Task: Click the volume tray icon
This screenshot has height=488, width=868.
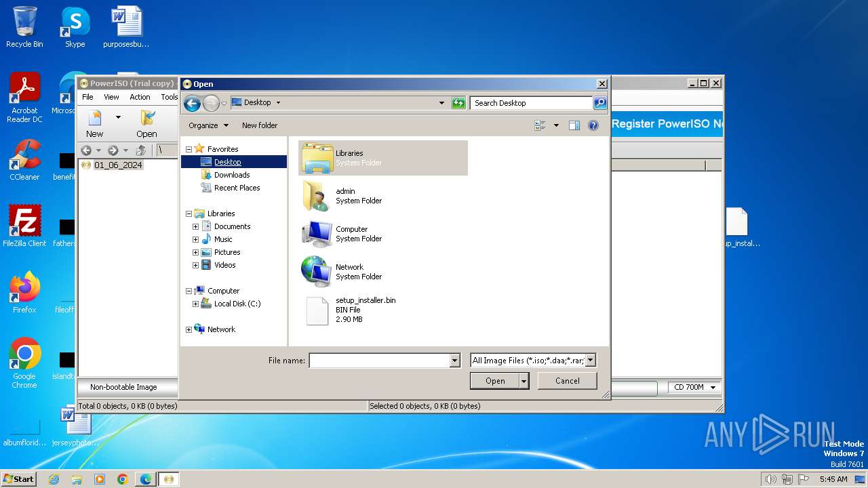Action: 770,479
